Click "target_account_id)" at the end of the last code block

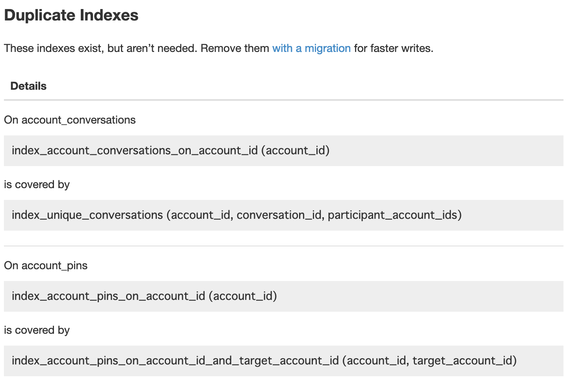[x=464, y=361]
